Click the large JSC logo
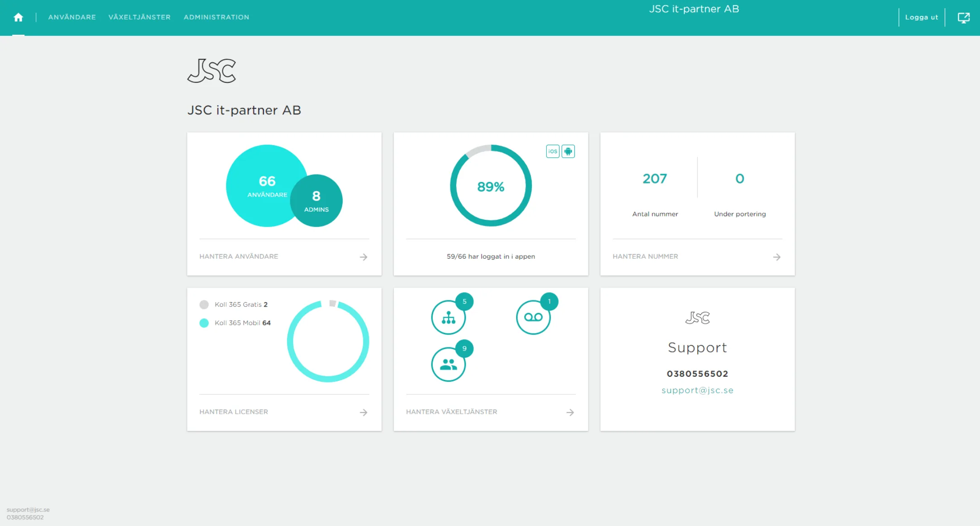 [212, 71]
